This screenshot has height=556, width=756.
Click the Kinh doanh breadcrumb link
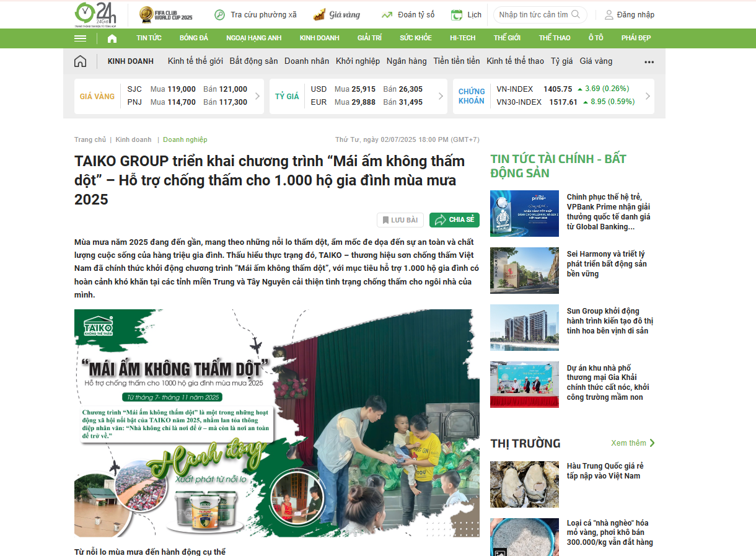tap(133, 139)
